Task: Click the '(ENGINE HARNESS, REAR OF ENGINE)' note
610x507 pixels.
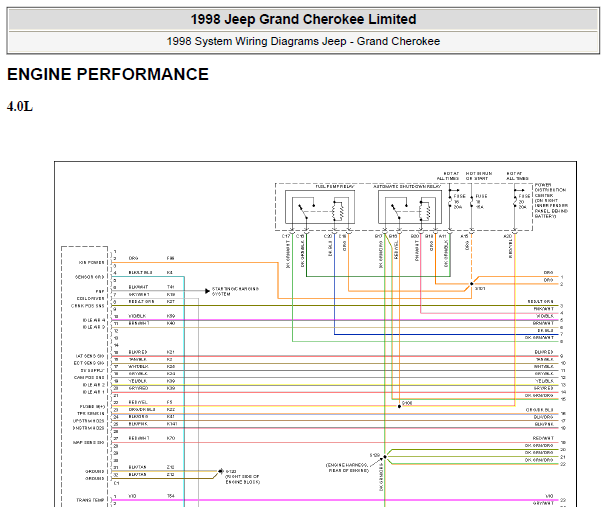Action: coord(347,468)
